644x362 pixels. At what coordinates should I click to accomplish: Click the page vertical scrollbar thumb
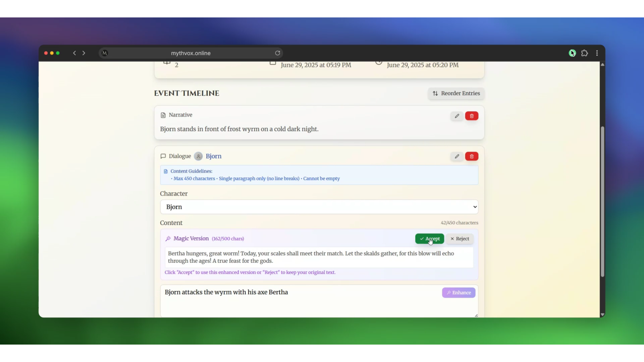click(x=602, y=201)
